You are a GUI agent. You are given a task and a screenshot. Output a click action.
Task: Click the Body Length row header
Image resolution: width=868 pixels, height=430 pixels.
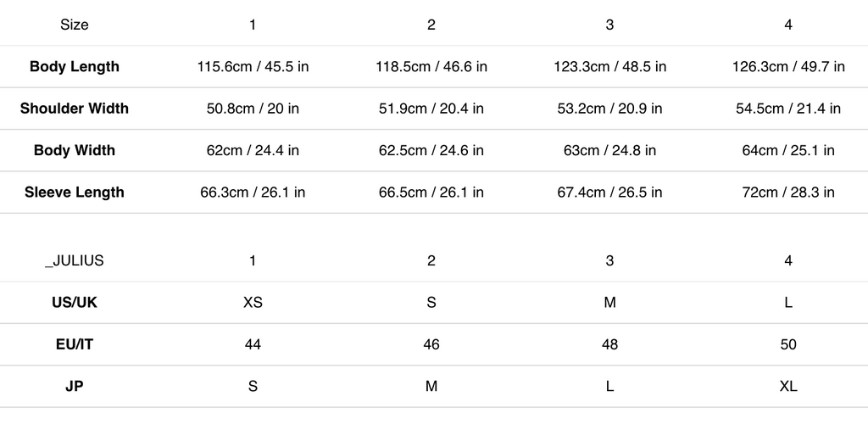[x=75, y=66]
